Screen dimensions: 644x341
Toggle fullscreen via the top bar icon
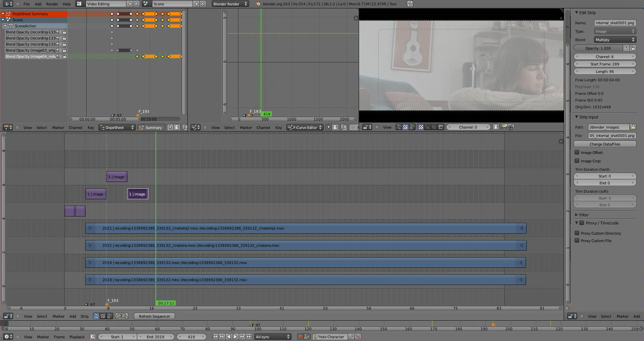pyautogui.click(x=410, y=4)
